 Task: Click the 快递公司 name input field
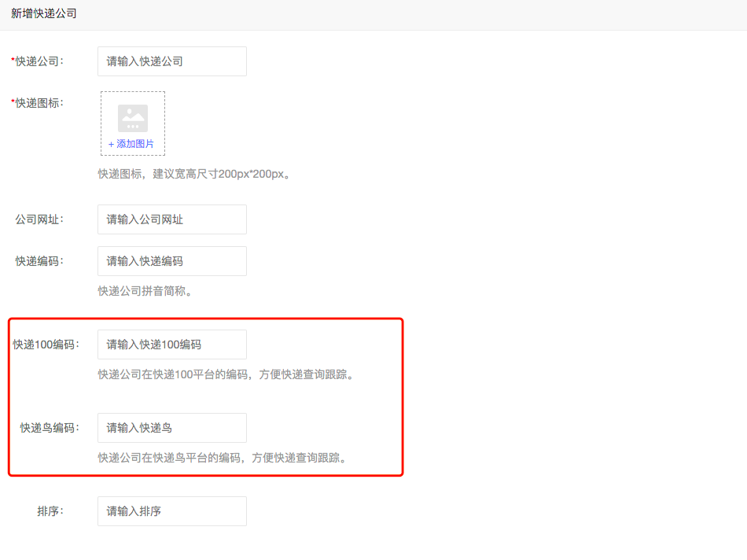tap(172, 61)
